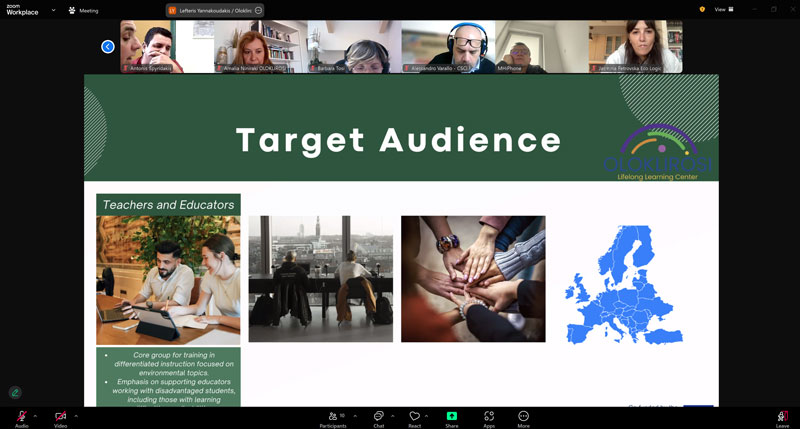This screenshot has width=800, height=429.
Task: Open options for the presenter's shared screen label
Action: coord(258,10)
